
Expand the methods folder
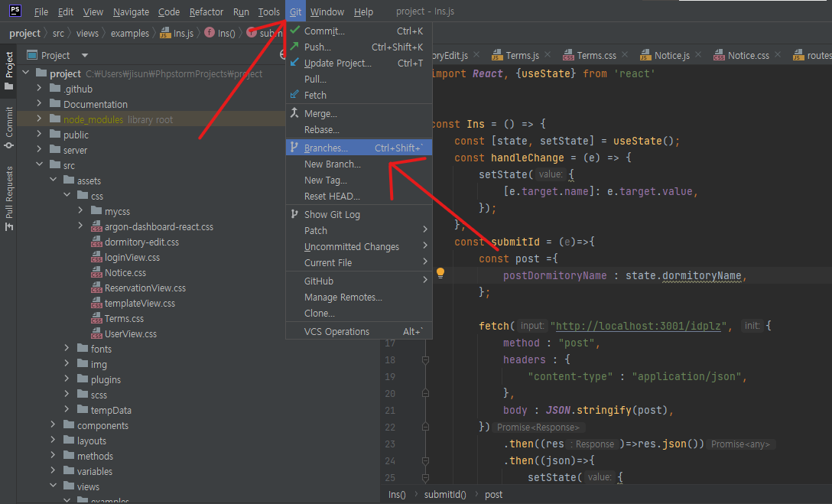tap(53, 455)
